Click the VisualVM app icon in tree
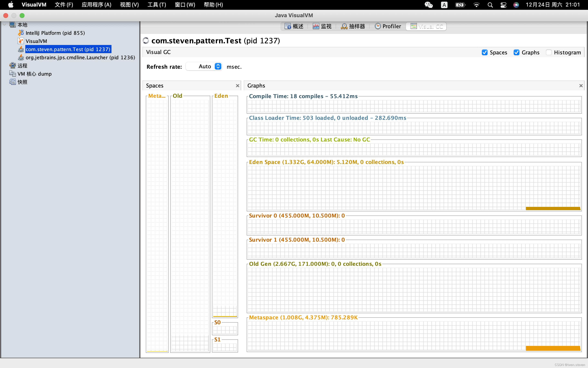 (x=21, y=41)
